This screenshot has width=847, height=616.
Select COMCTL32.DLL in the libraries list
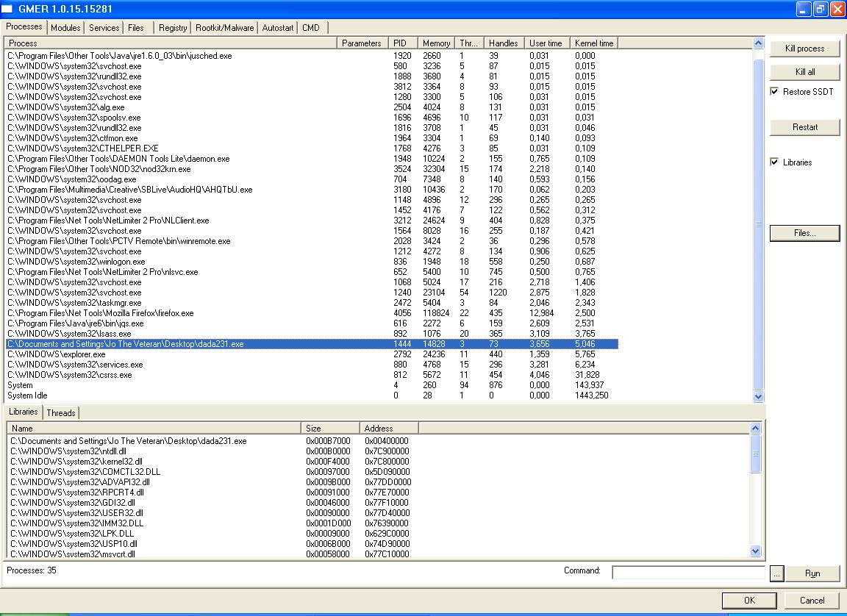(213, 472)
